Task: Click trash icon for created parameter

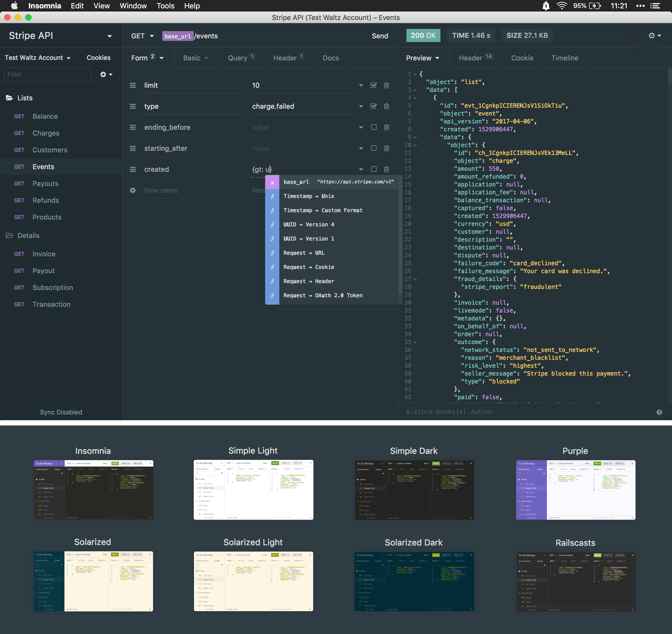Action: coord(386,169)
